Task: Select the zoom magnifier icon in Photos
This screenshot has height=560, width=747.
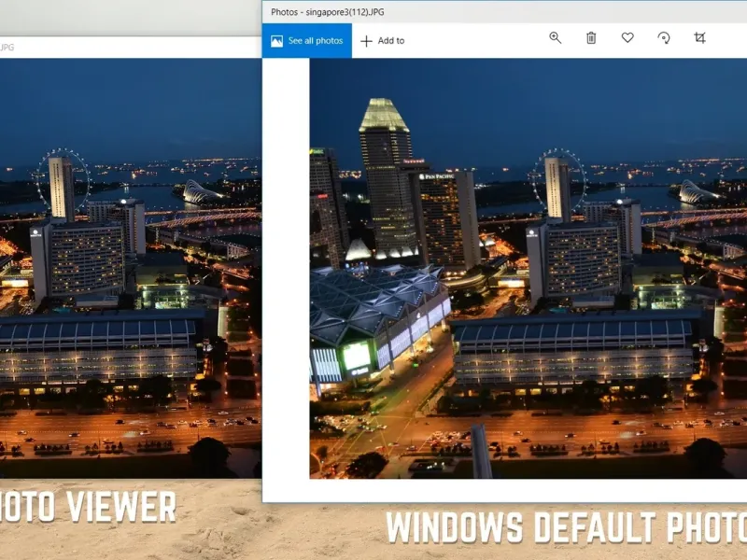Action: pyautogui.click(x=555, y=38)
